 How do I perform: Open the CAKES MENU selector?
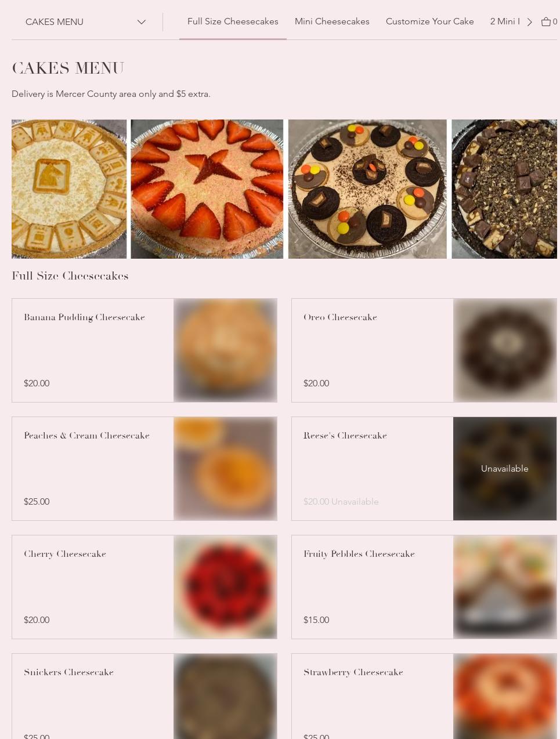coord(86,22)
